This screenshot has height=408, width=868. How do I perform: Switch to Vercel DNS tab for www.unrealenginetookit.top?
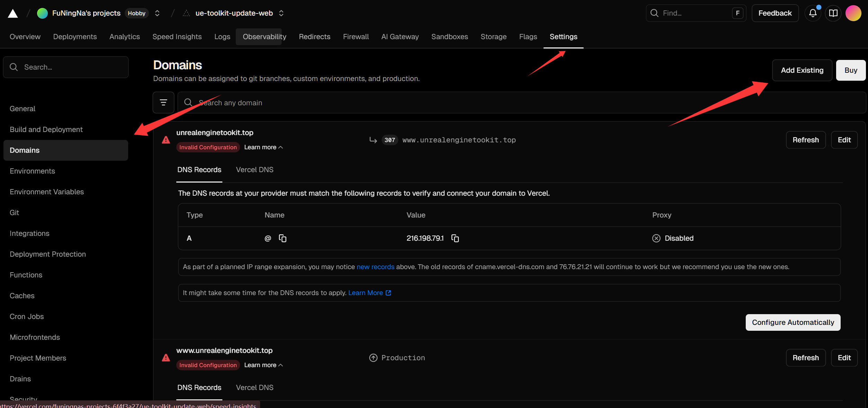tap(255, 388)
